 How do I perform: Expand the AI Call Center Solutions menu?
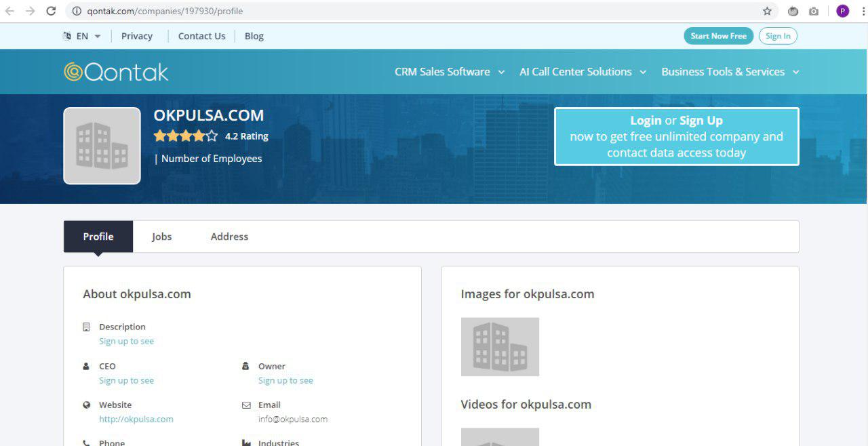tap(583, 72)
